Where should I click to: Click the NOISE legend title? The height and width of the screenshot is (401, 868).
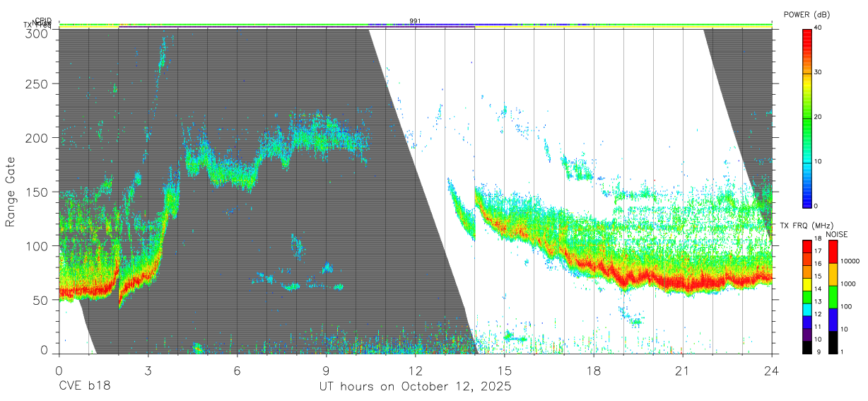coord(837,234)
